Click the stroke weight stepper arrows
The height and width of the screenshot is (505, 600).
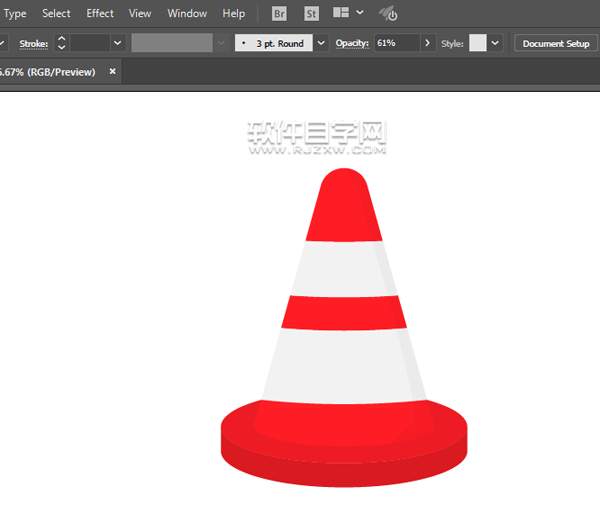tap(61, 43)
